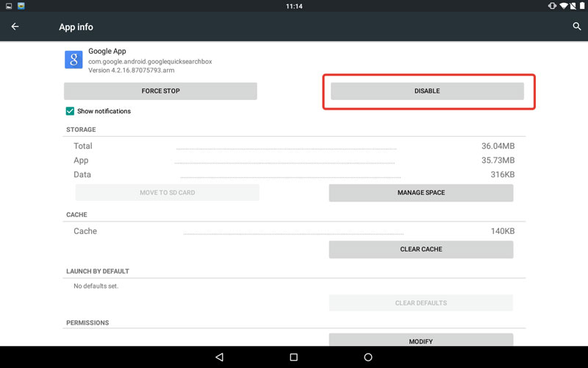Tap the battery status icon

pyautogui.click(x=582, y=6)
